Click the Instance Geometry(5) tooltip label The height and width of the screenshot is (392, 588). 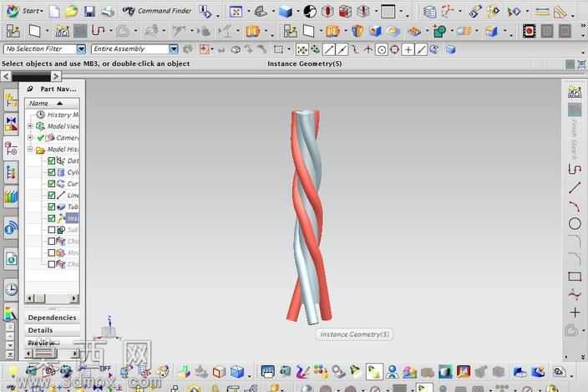[354, 334]
